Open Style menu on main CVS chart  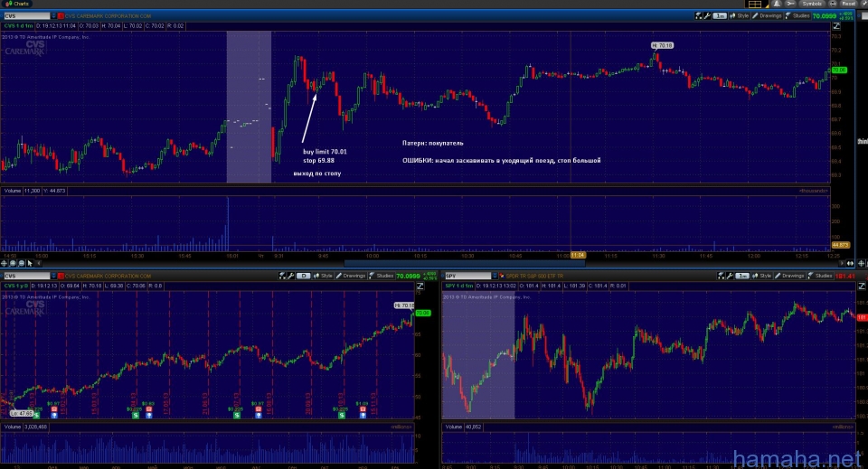tap(739, 16)
